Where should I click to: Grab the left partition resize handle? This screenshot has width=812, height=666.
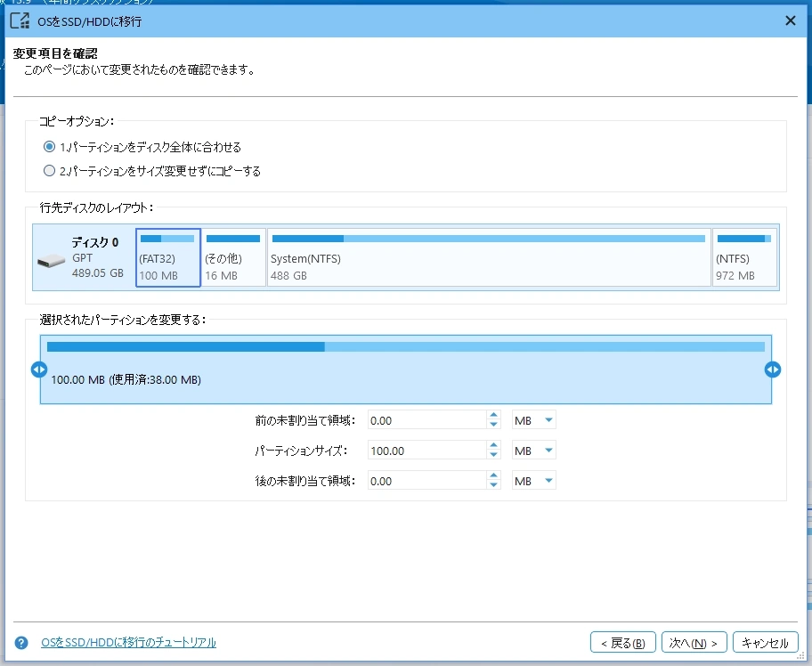[39, 370]
